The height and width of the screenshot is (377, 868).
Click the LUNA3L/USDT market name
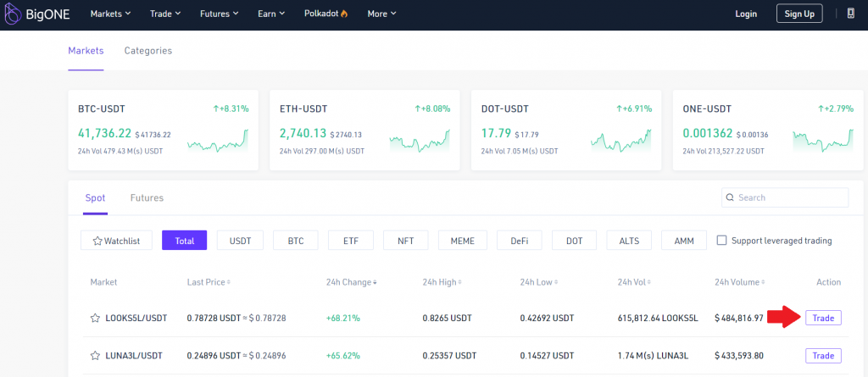tap(134, 356)
